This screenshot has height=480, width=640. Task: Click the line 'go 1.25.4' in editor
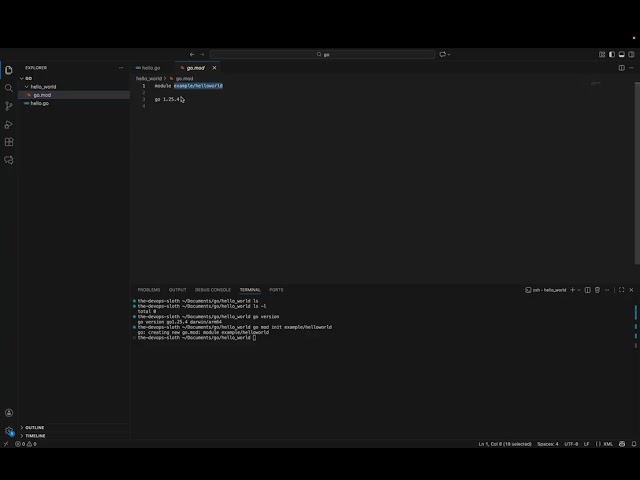pyautogui.click(x=167, y=99)
